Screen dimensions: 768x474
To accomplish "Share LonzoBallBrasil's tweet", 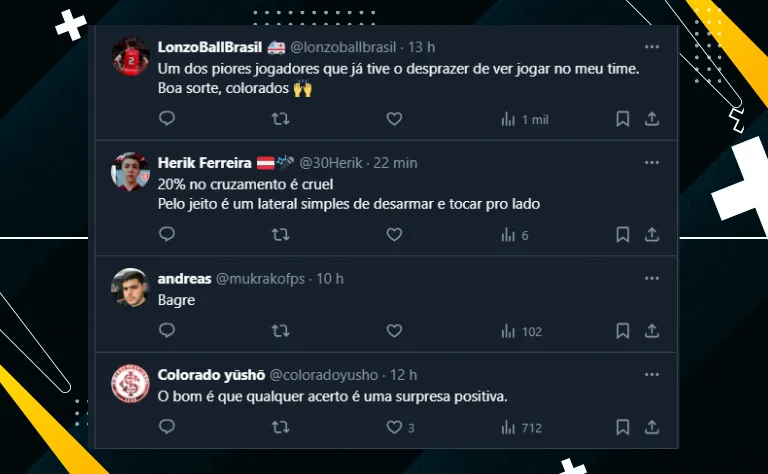I will pos(651,119).
